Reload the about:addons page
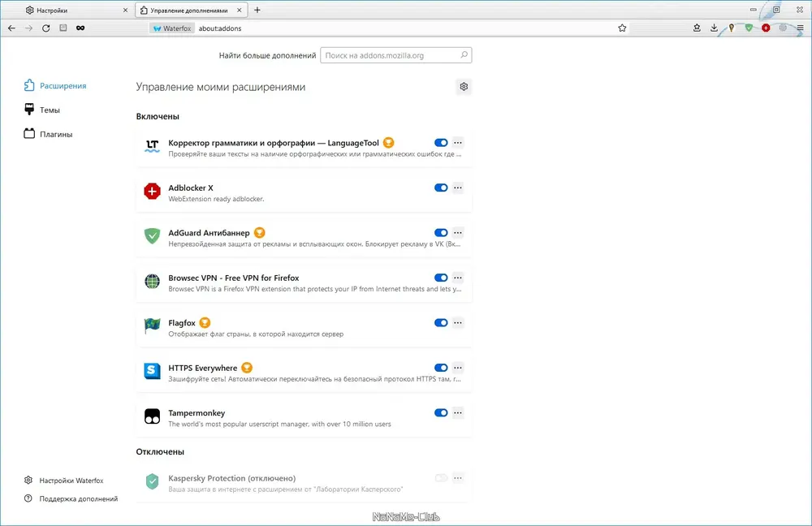Image resolution: width=812 pixels, height=526 pixels. (x=46, y=28)
